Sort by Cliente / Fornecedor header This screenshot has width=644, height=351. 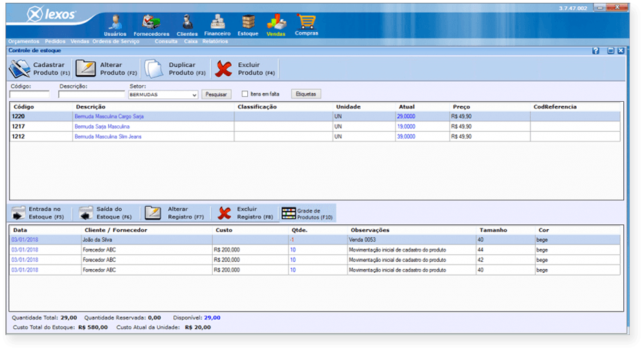(116, 231)
